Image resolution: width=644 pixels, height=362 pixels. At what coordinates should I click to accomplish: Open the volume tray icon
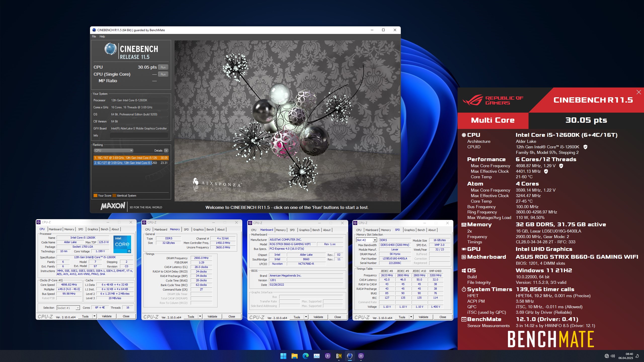(x=613, y=356)
